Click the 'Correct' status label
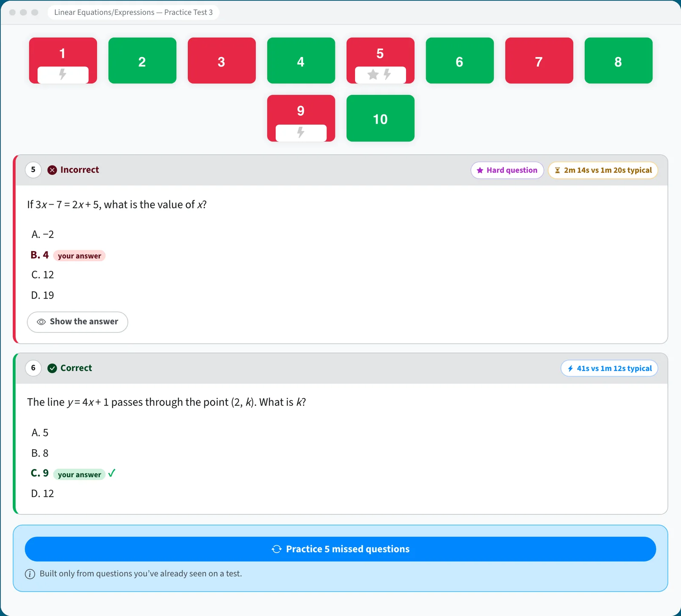 (76, 368)
